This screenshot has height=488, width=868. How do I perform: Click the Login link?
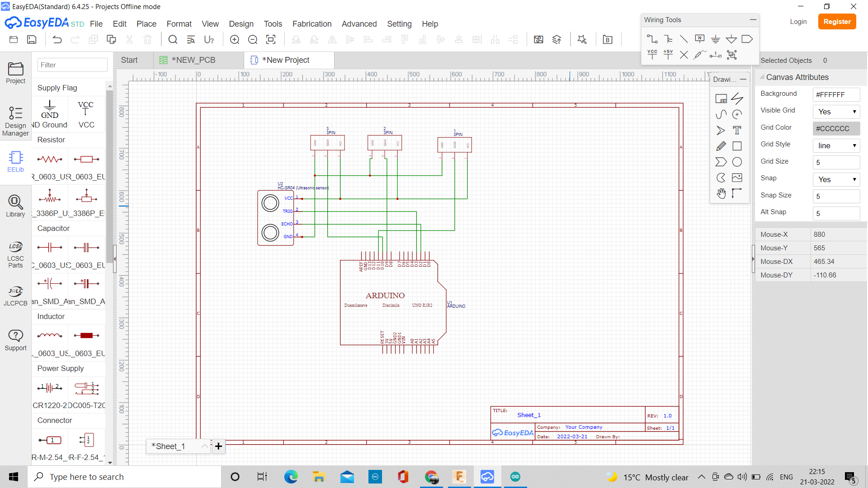pyautogui.click(x=798, y=21)
